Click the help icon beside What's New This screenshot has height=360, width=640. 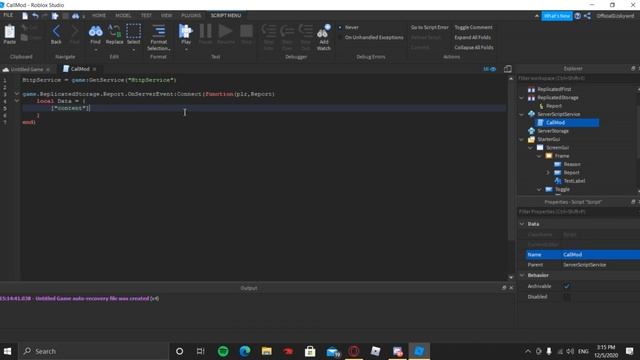click(x=578, y=16)
